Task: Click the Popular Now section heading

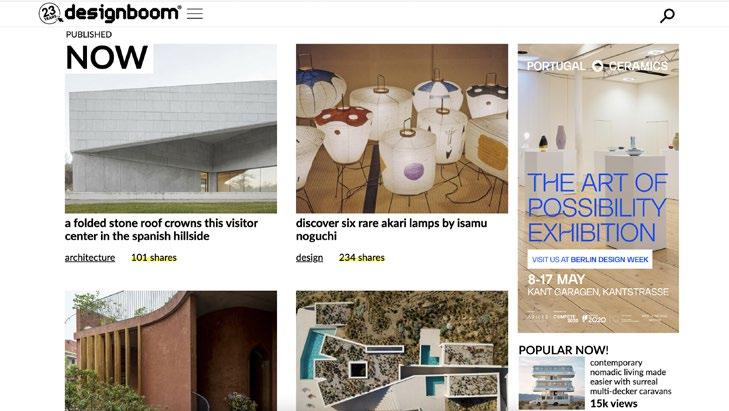Action: coord(563,350)
